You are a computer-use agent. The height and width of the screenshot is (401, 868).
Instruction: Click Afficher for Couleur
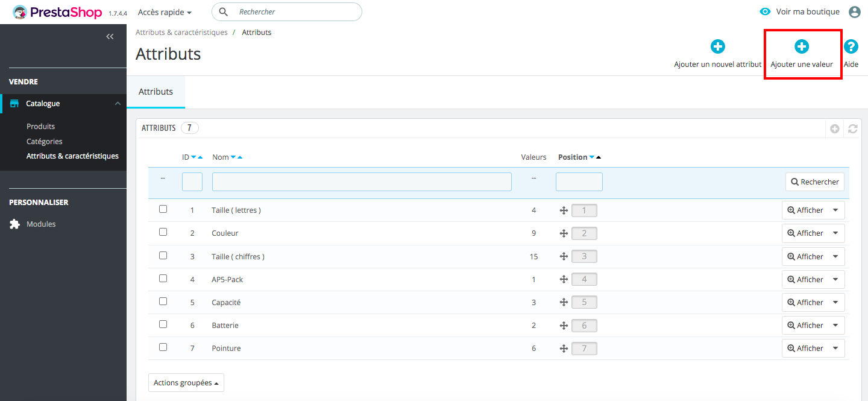(805, 233)
